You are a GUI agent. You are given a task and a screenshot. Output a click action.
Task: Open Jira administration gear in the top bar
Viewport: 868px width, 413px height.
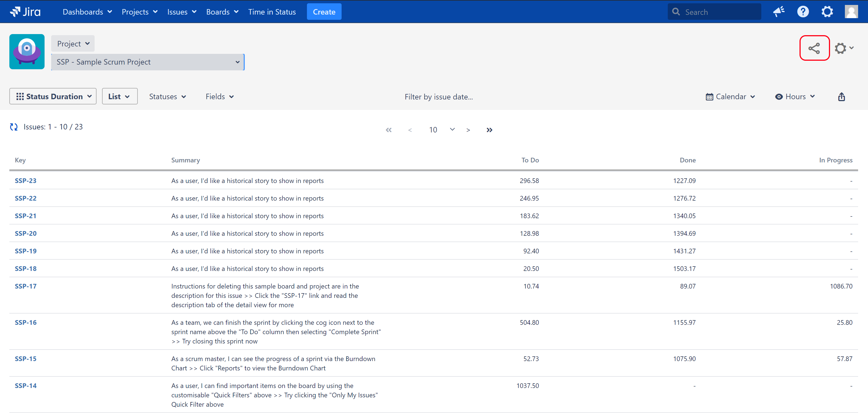[827, 12]
